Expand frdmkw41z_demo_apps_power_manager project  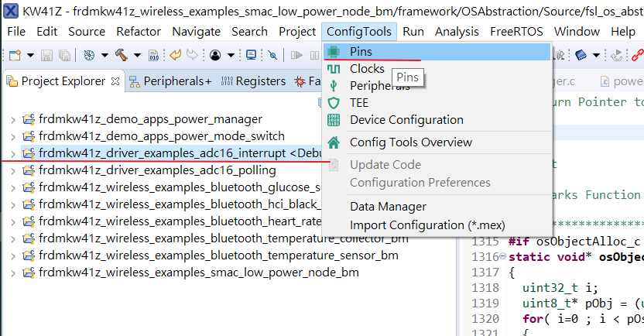[x=13, y=119]
